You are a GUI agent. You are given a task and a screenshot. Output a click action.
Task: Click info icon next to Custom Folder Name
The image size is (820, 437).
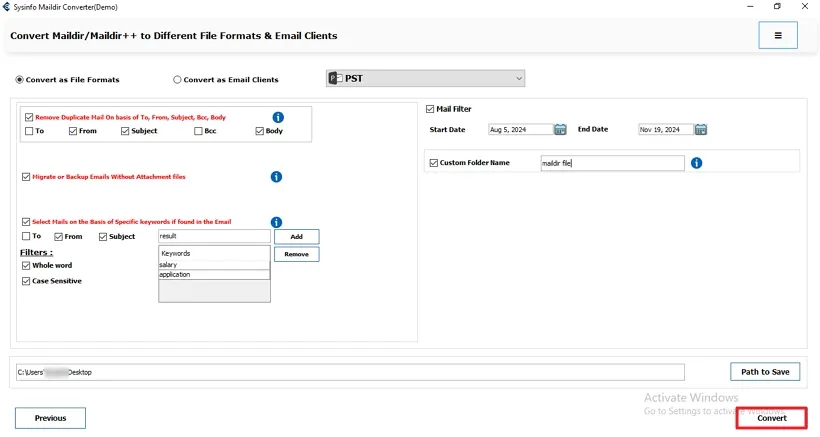696,163
